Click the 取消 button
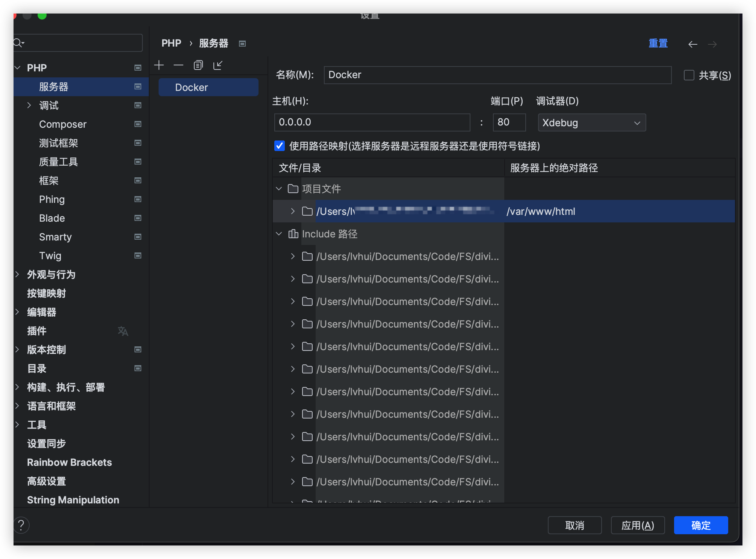This screenshot has width=756, height=559. click(575, 525)
